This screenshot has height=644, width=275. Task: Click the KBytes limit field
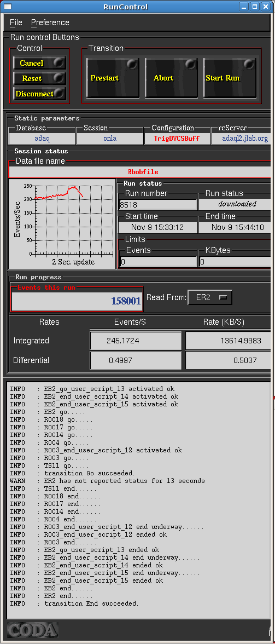tap(235, 261)
